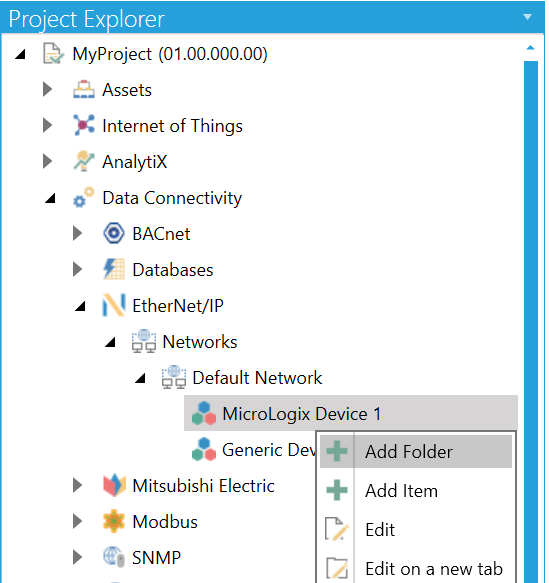This screenshot has width=549, height=583.
Task: Click the scrollbar up arrow
Action: click(x=530, y=48)
